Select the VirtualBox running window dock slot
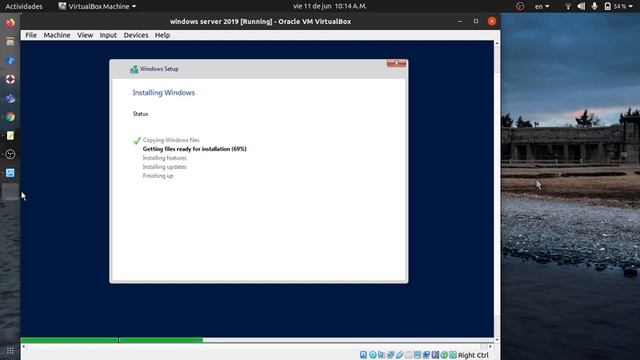The image size is (640, 360). pos(10,192)
